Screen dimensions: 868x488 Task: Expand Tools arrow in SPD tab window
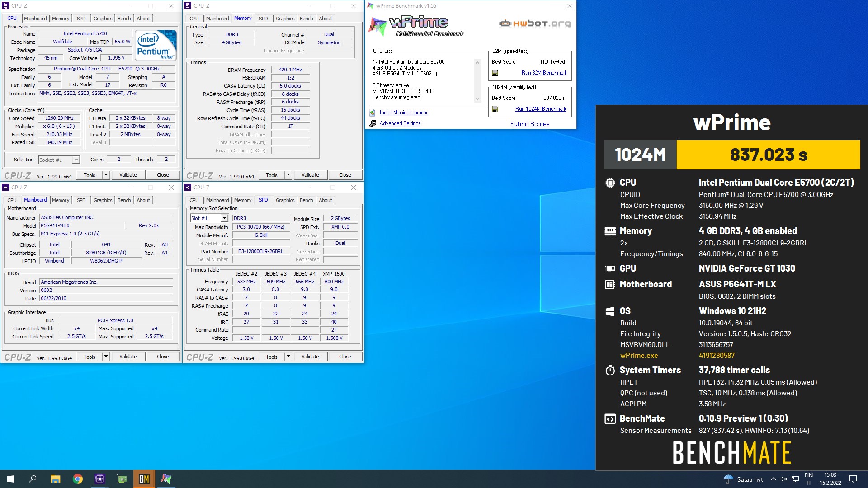[288, 357]
